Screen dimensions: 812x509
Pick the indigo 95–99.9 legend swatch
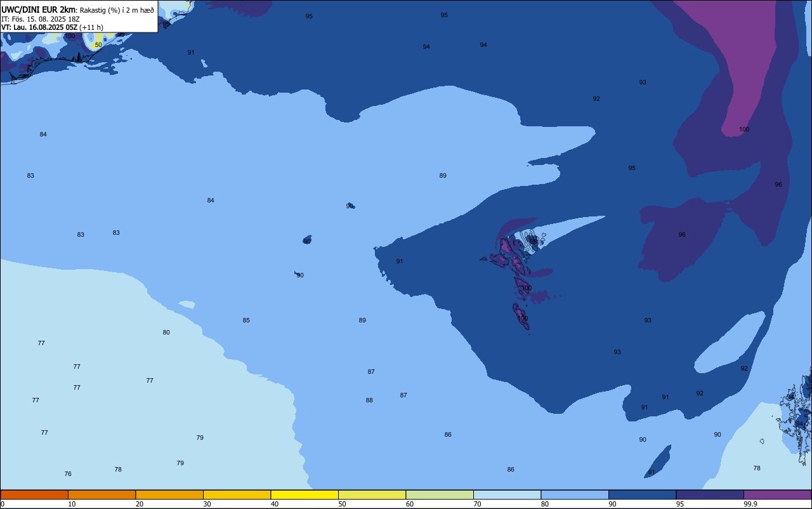coord(710,494)
